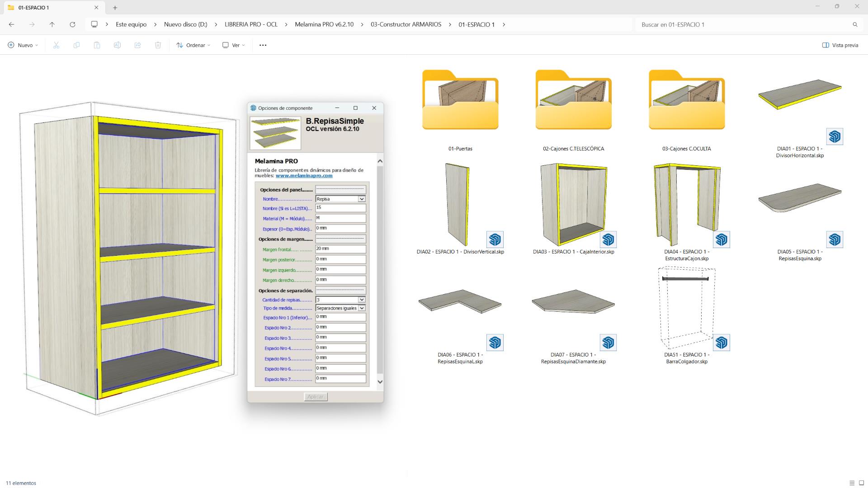Click the Aplicar button in preview
Viewport: 868px width, 488px height.
pyautogui.click(x=316, y=397)
